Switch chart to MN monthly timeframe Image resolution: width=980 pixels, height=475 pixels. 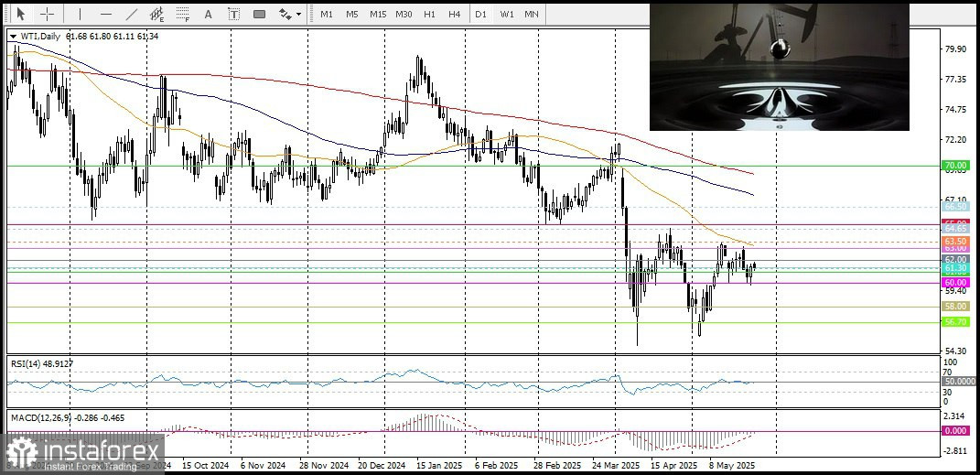(532, 14)
